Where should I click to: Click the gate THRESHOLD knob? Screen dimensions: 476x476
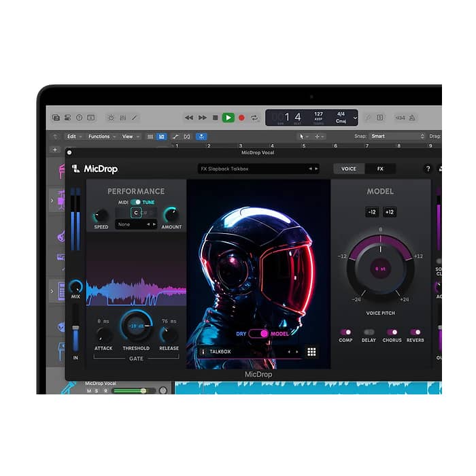point(136,326)
